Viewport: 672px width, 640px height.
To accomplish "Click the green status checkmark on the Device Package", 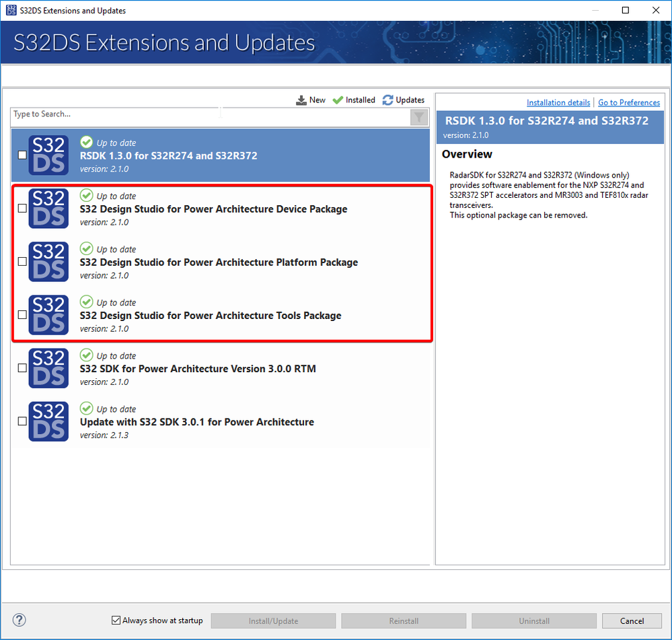I will pyautogui.click(x=86, y=195).
